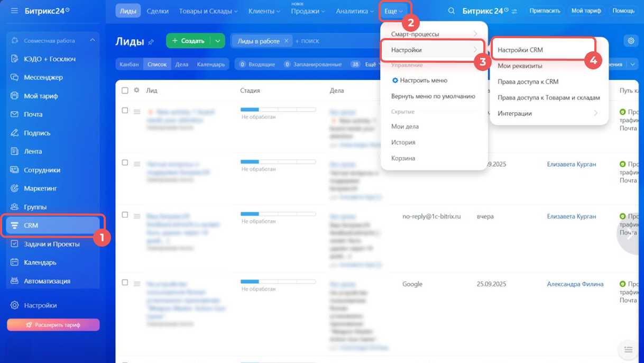644x363 pixels.
Task: Open Мессенджер from the left sidebar
Action: click(x=43, y=77)
